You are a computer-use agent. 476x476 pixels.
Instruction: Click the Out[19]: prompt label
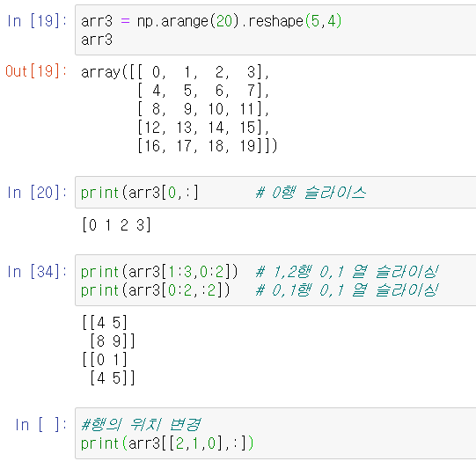[36, 71]
